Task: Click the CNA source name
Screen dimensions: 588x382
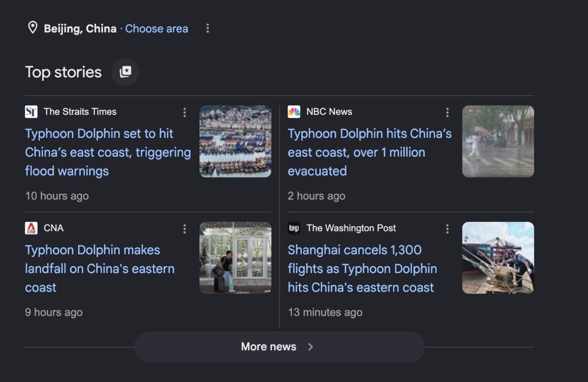Action: click(54, 228)
